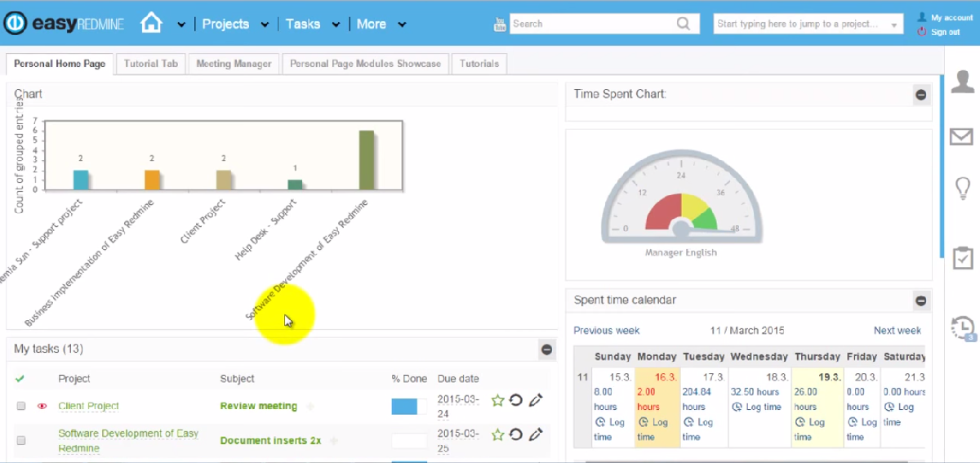Image resolution: width=980 pixels, height=463 pixels.
Task: Click Log time clock icon under Sunday
Action: point(599,422)
